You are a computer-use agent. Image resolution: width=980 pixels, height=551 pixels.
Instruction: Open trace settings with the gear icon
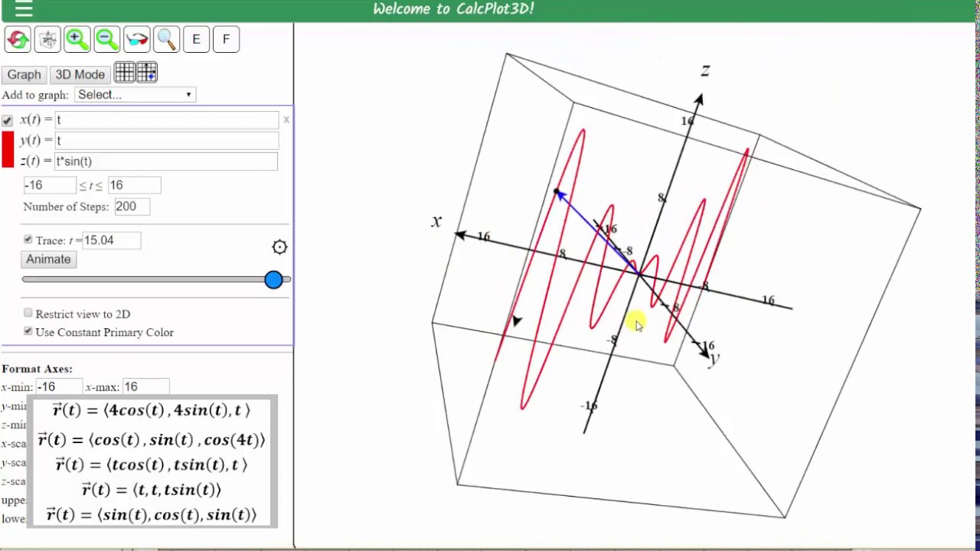[279, 246]
